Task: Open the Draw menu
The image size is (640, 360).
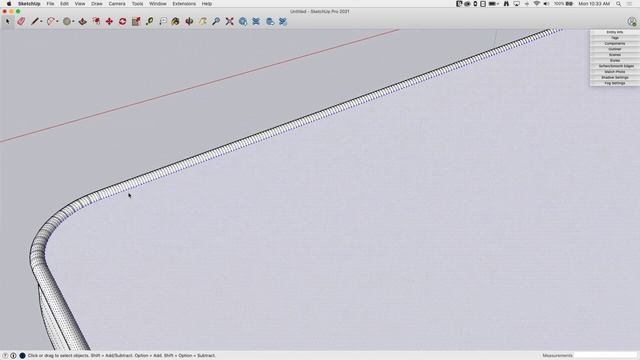Action: (97, 4)
